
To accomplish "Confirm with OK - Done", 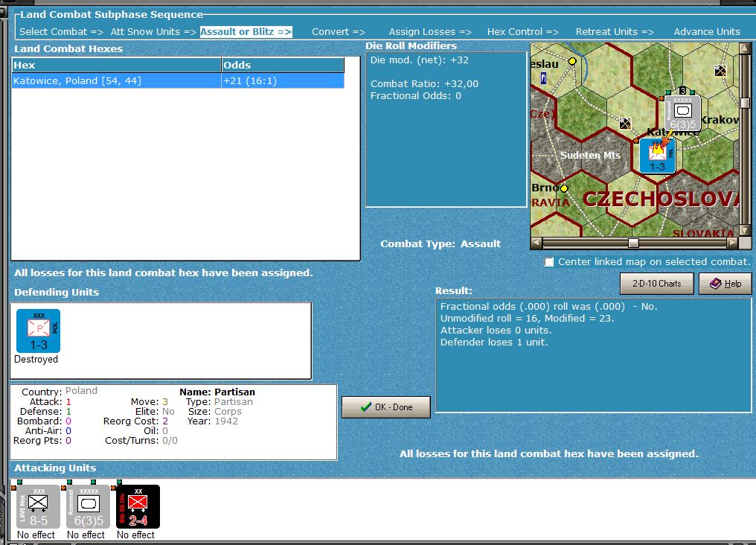I will click(x=385, y=407).
